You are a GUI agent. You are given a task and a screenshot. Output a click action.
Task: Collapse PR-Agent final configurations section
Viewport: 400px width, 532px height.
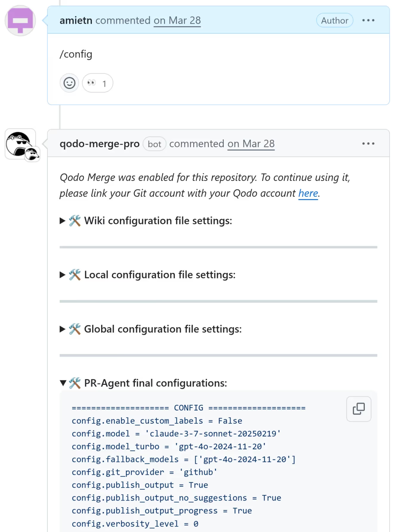[143, 383]
